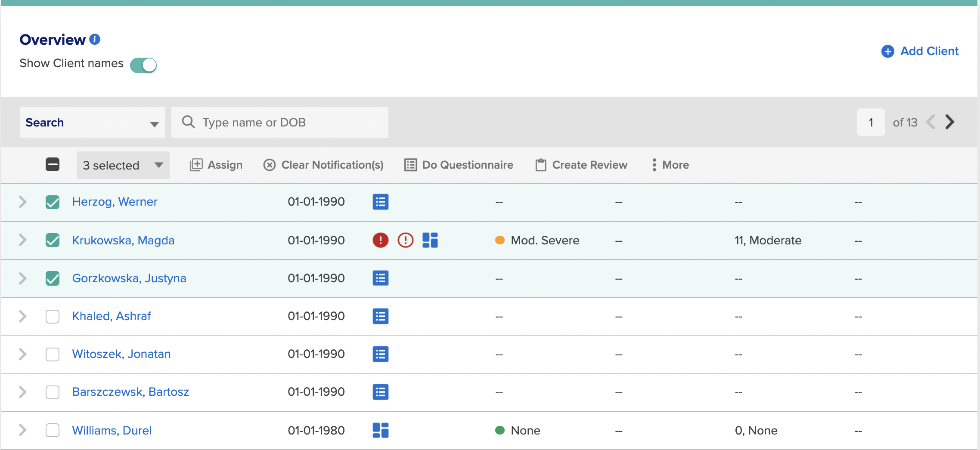Viewport: 980px width, 450px height.
Task: Click the select-all header checkbox
Action: click(x=53, y=164)
